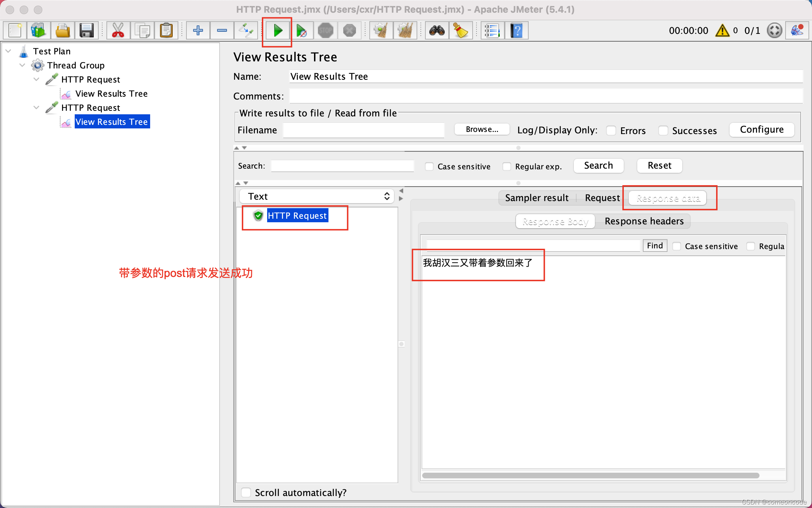Image resolution: width=812 pixels, height=508 pixels.
Task: Select the HTTP Request result entry
Action: click(x=297, y=216)
